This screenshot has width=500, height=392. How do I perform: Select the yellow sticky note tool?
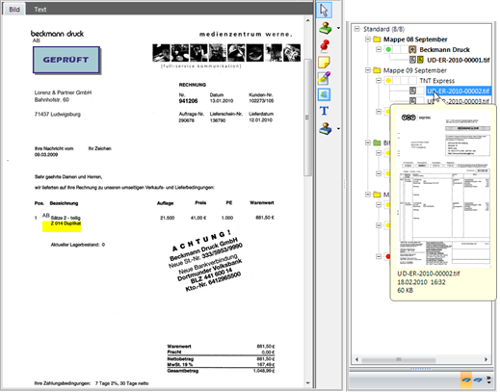pyautogui.click(x=324, y=62)
